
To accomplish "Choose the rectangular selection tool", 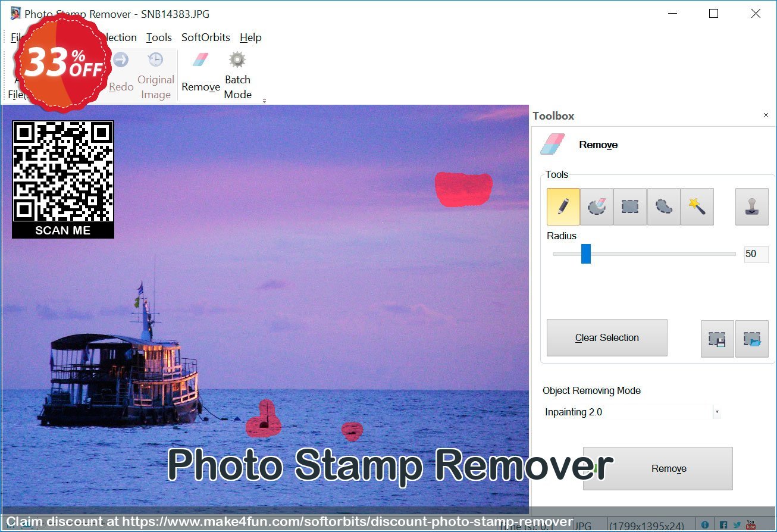I will 629,206.
